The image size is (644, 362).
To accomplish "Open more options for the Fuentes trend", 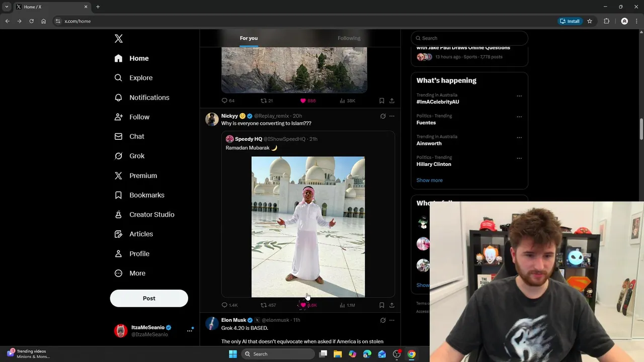I will pyautogui.click(x=519, y=117).
